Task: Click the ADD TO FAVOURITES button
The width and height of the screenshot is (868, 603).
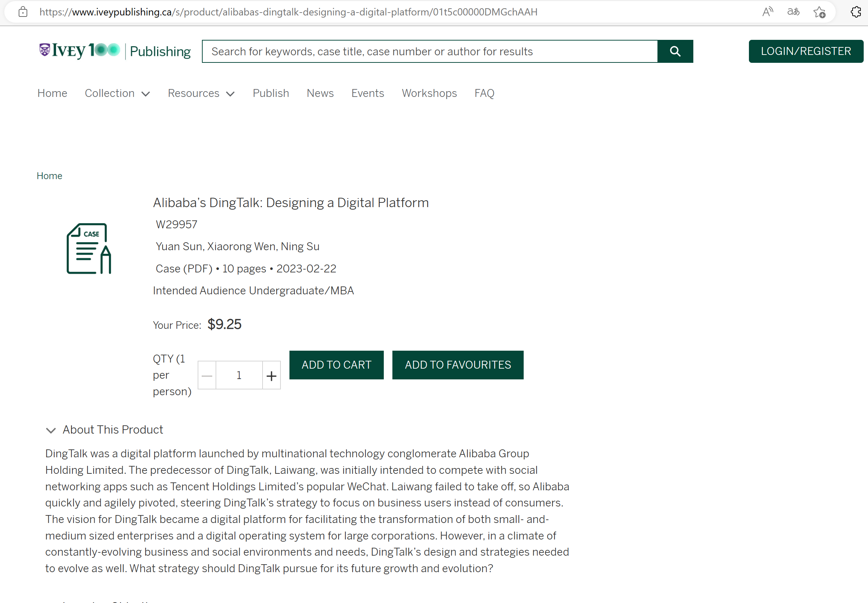Action: [458, 365]
